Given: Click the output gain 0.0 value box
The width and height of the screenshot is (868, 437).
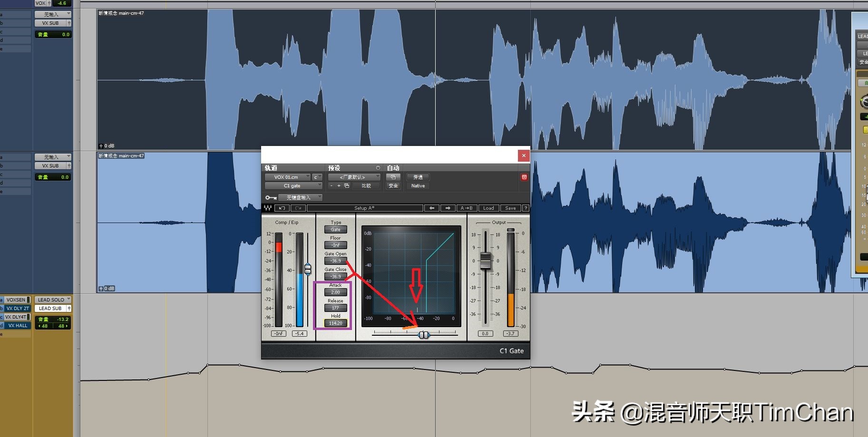Looking at the screenshot, I should click(485, 333).
